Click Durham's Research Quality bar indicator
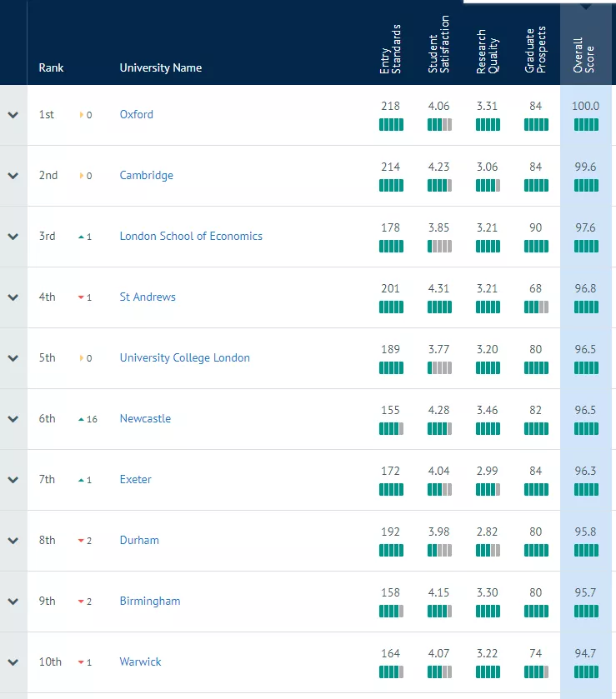 click(x=488, y=551)
